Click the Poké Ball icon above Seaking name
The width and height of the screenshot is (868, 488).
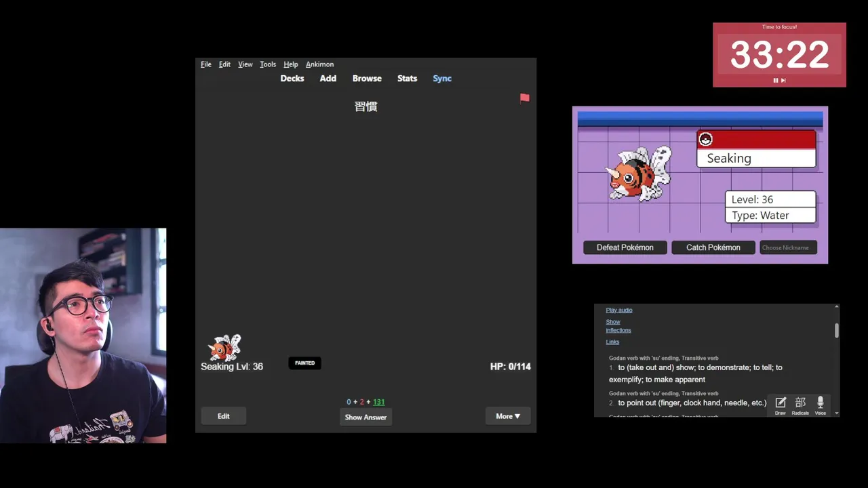[705, 140]
